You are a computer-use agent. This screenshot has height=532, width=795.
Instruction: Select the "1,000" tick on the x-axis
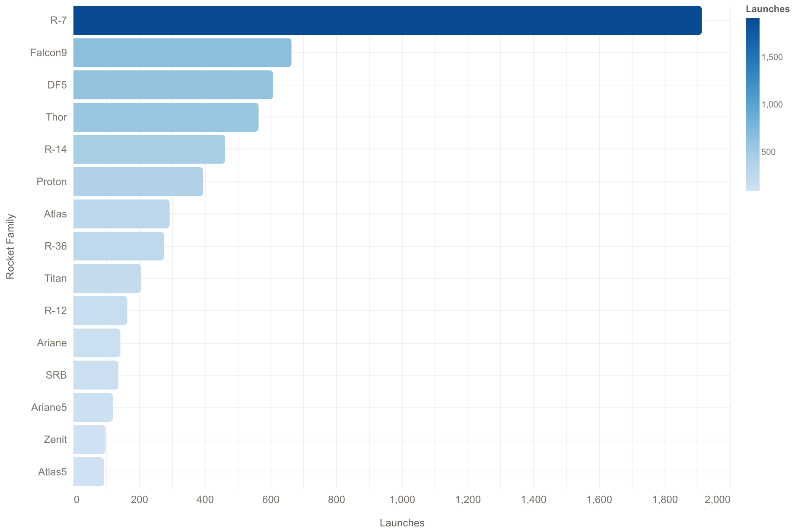(x=402, y=500)
